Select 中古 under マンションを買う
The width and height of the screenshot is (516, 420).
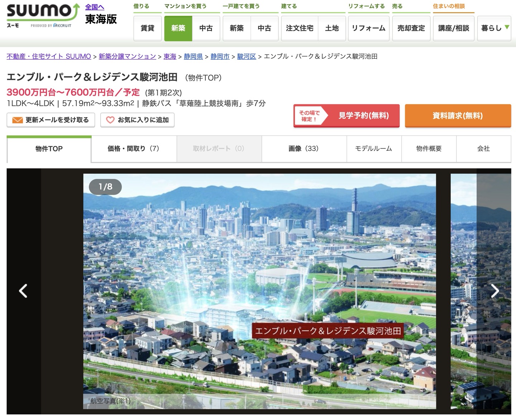point(206,28)
